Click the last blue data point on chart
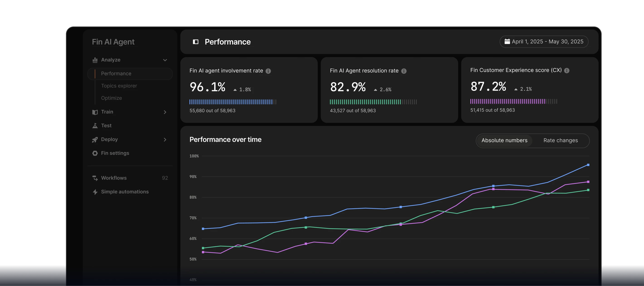 coord(588,165)
